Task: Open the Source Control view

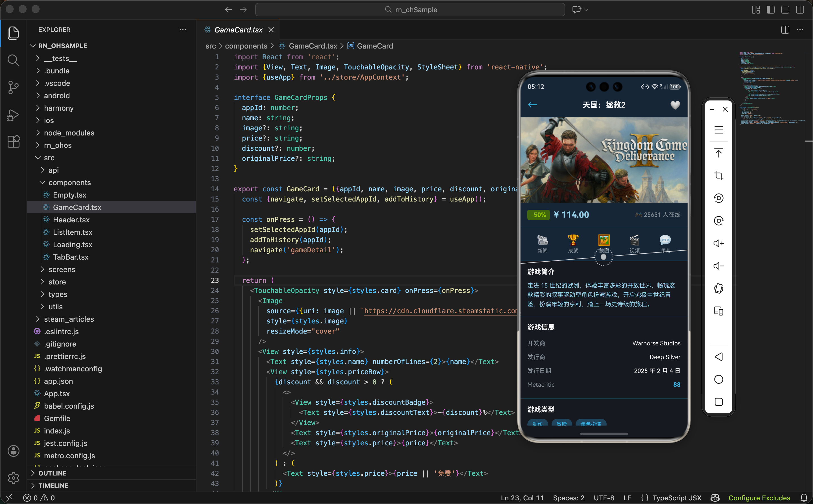Action: (x=13, y=87)
